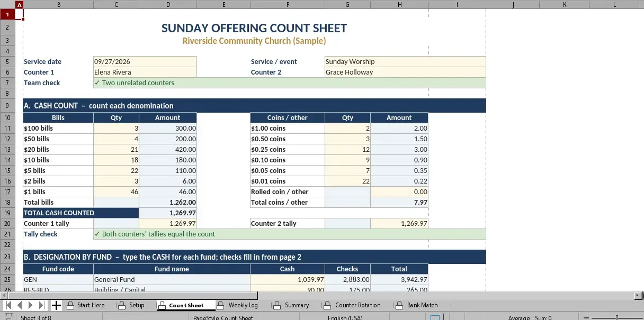Viewport: 644px width, 320px height.
Task: Click the 'A. CASH COUNT' section header
Action: pos(254,106)
